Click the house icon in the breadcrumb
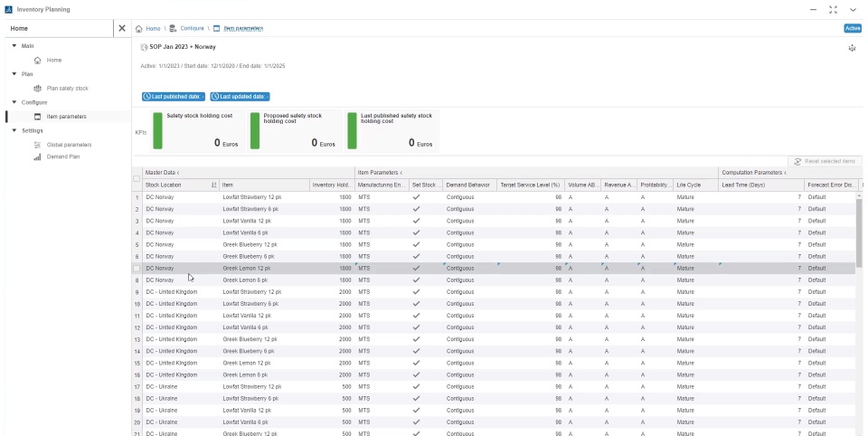 (139, 28)
